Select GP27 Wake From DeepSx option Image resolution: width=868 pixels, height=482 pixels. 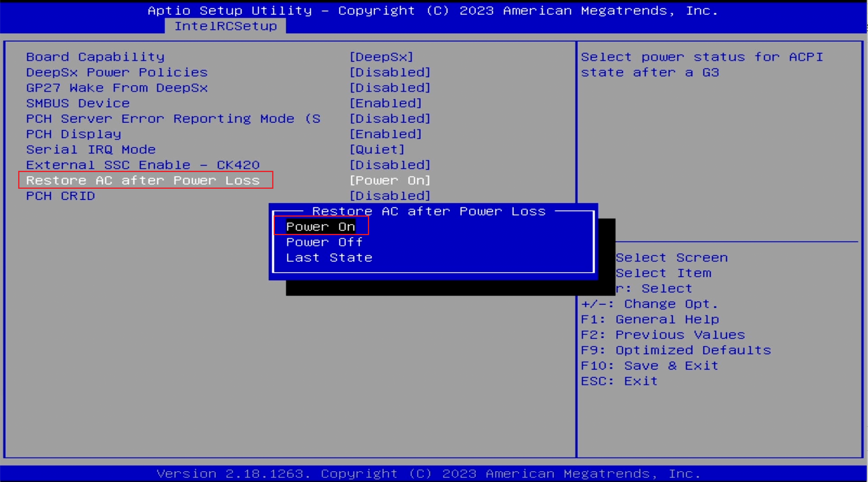pos(117,88)
